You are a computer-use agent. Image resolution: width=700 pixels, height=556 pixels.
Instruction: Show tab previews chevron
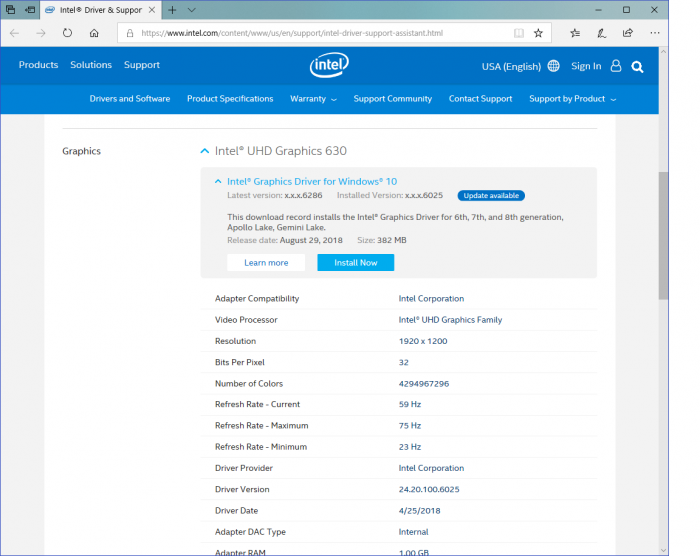(192, 10)
